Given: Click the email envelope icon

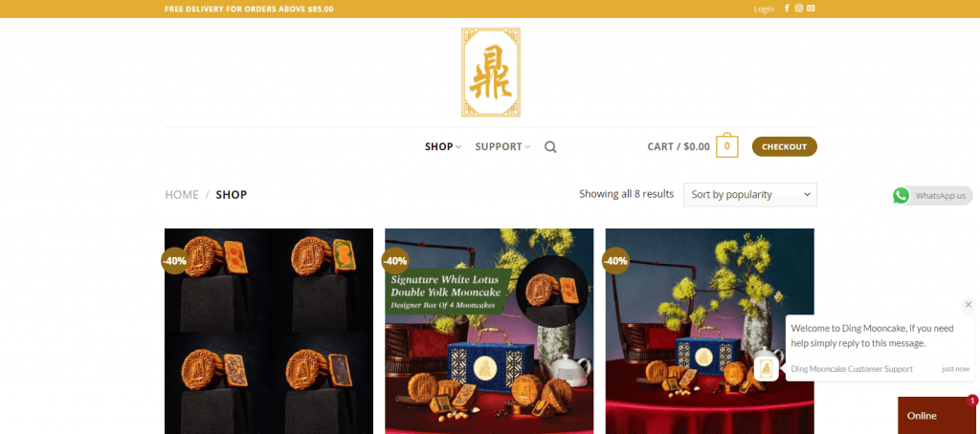Looking at the screenshot, I should [x=811, y=9].
